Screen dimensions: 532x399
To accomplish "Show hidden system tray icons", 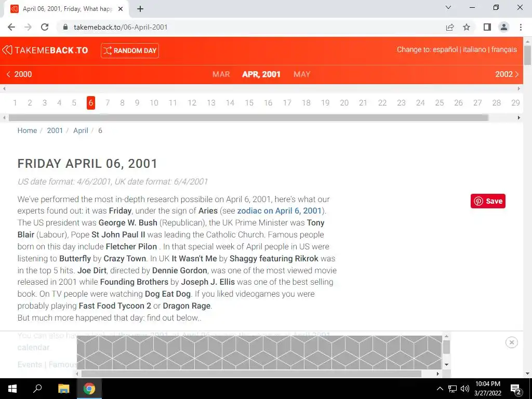I will click(440, 389).
